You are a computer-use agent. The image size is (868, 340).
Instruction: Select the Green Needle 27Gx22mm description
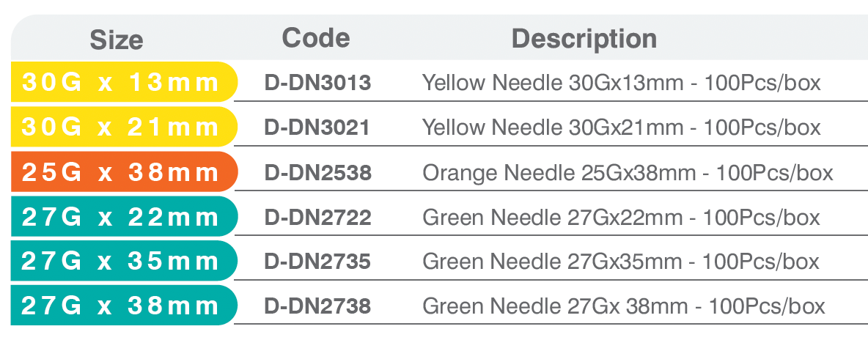[x=621, y=218]
